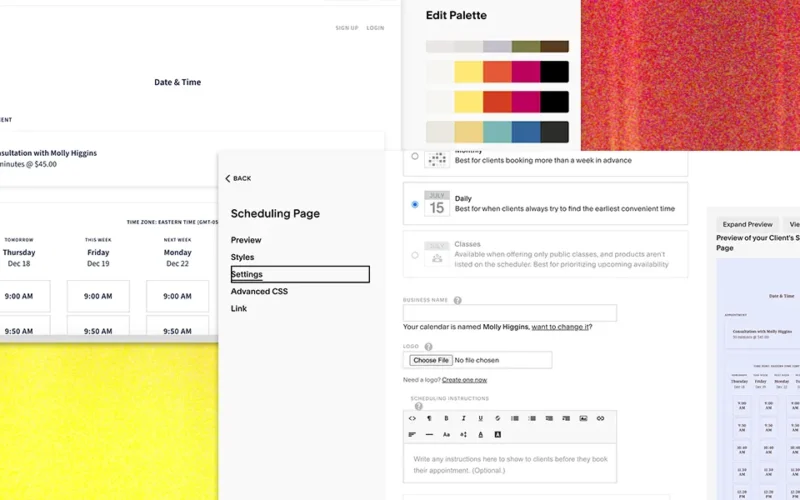
Task: Insert an image via editor toolbar
Action: pyautogui.click(x=583, y=418)
